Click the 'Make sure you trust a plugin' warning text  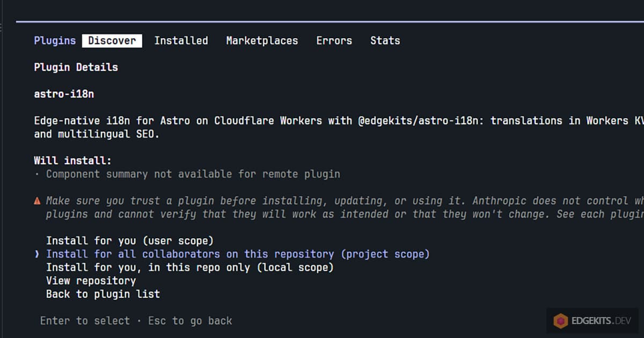coord(345,208)
